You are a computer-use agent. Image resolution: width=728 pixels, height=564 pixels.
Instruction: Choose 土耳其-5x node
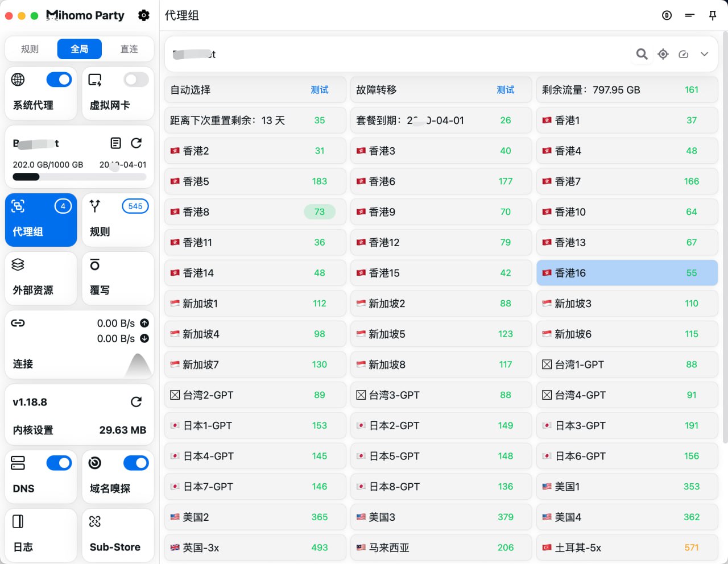(627, 548)
